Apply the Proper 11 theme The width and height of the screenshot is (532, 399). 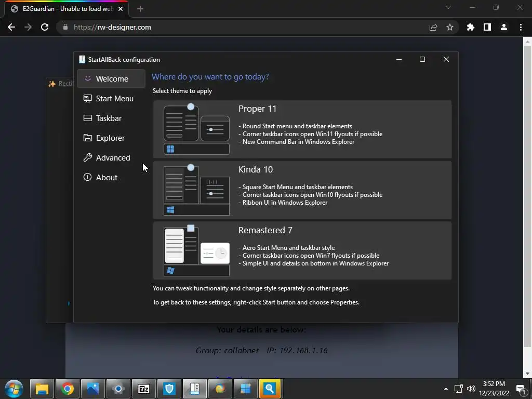(x=302, y=129)
